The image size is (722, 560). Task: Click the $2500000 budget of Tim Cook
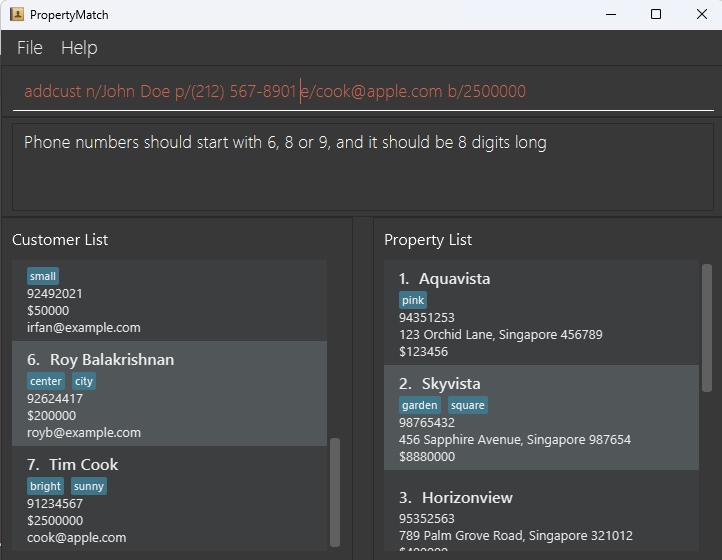click(55, 521)
